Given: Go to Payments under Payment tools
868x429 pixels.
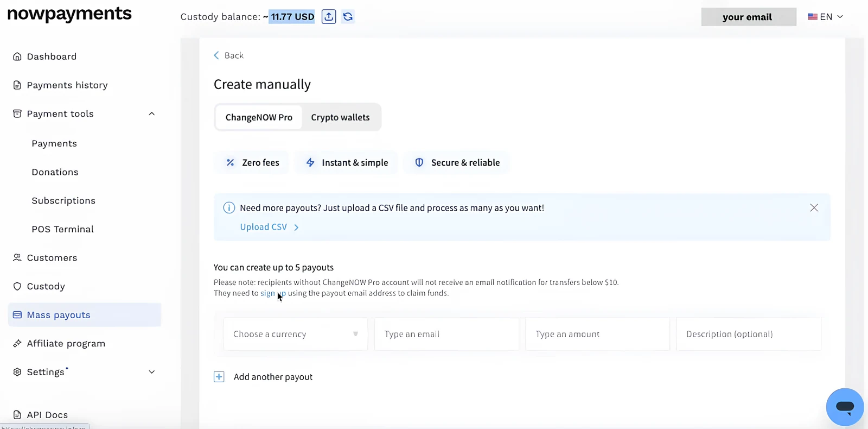Looking at the screenshot, I should [54, 143].
